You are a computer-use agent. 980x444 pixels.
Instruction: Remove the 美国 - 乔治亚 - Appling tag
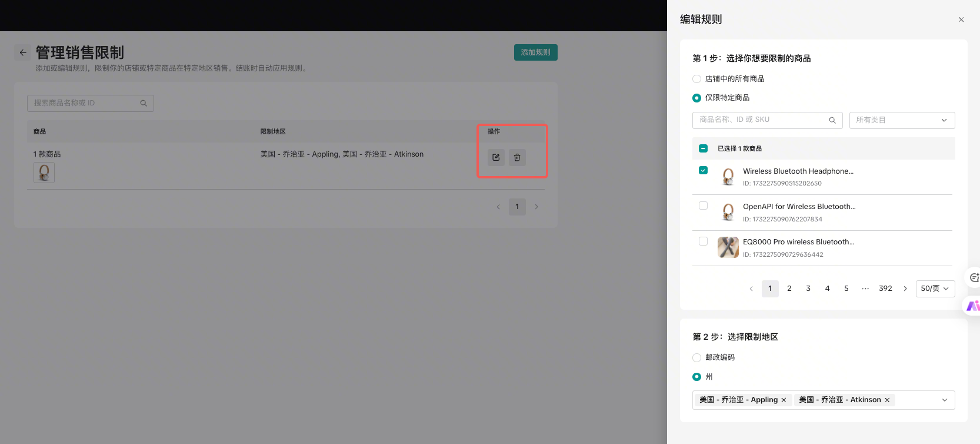click(x=784, y=400)
